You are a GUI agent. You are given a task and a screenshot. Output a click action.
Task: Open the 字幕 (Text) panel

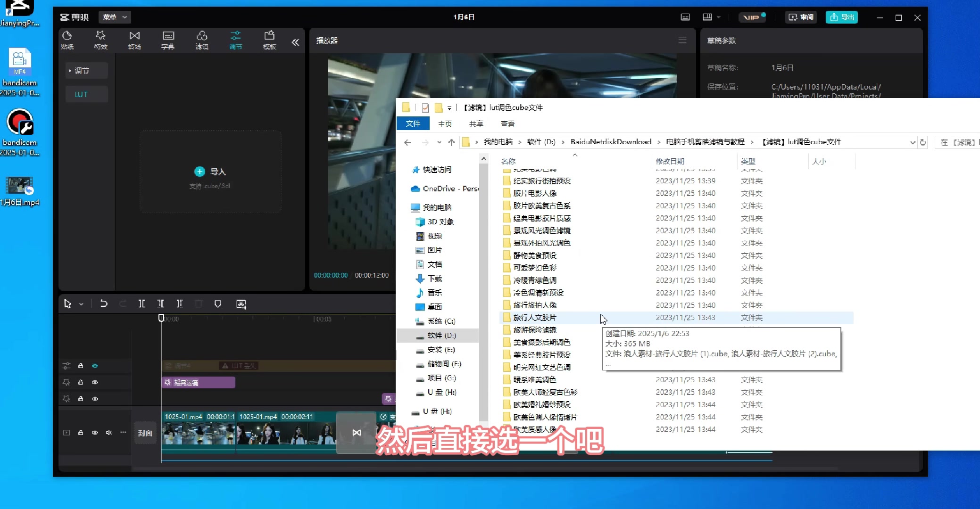(168, 40)
